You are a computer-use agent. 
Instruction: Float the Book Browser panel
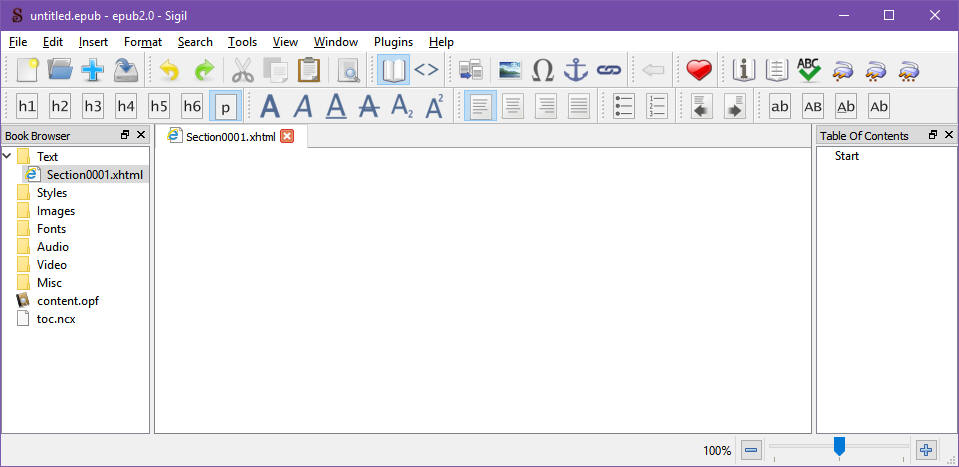click(125, 135)
